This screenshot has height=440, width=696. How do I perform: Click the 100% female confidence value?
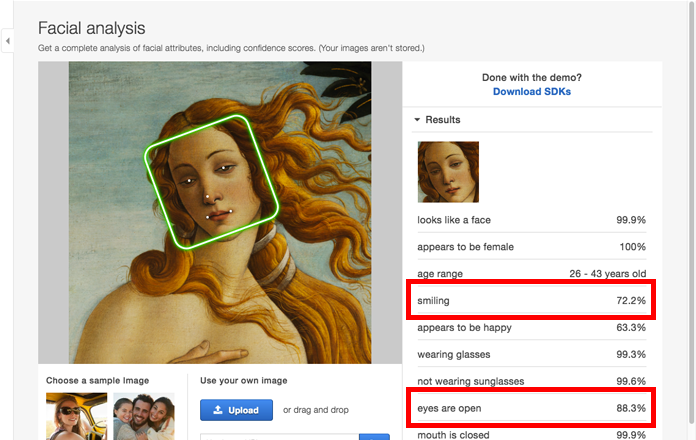pos(633,247)
